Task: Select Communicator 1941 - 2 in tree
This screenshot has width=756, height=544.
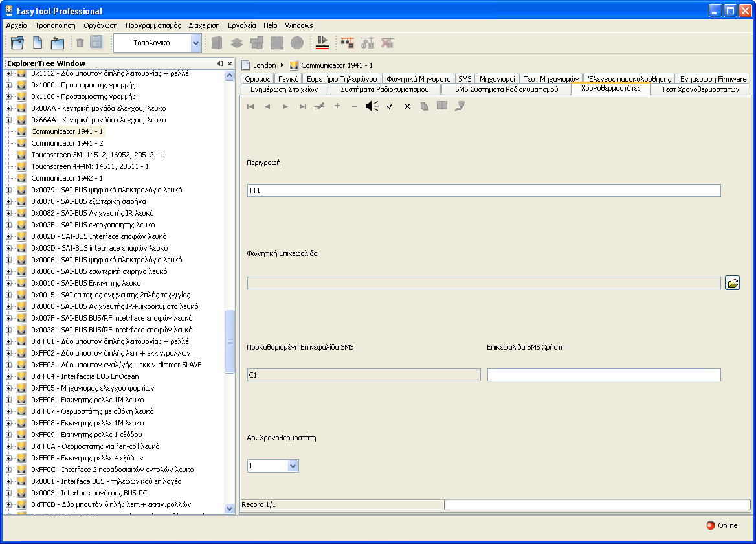Action: [x=67, y=143]
